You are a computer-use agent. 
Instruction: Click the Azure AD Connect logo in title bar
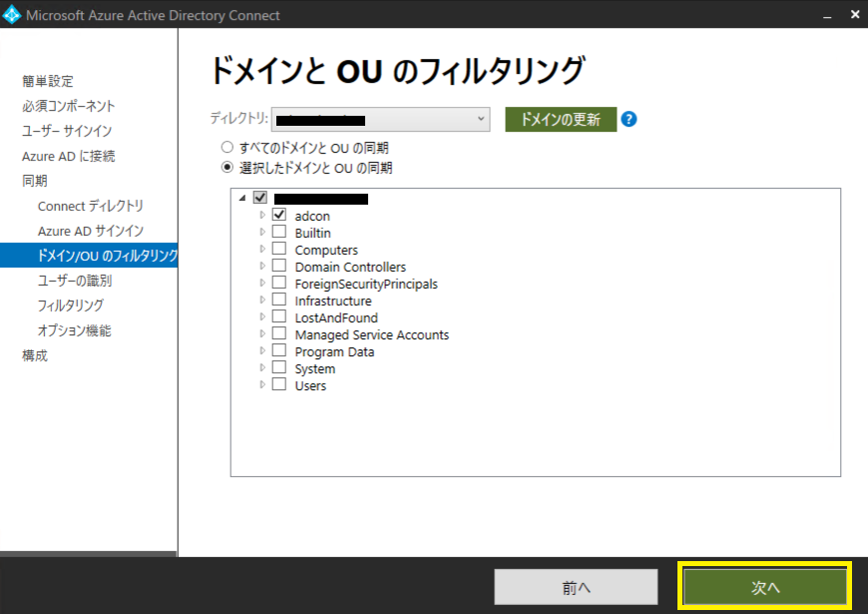(x=12, y=15)
